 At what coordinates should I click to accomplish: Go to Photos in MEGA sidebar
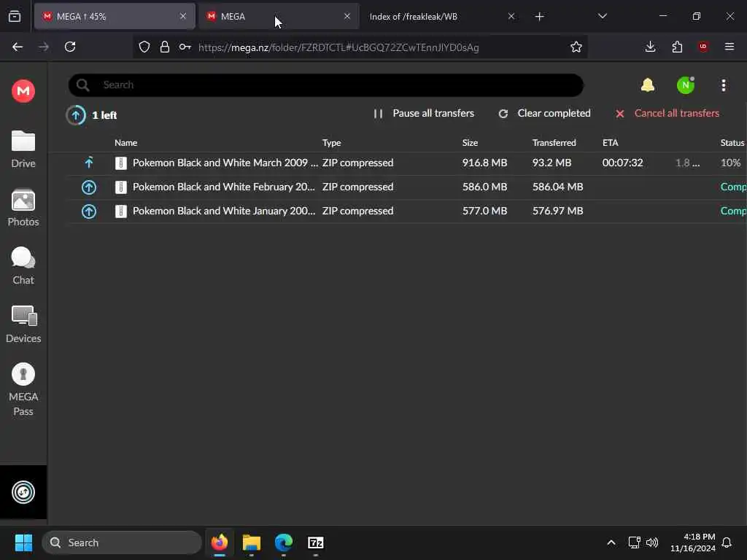tap(23, 208)
